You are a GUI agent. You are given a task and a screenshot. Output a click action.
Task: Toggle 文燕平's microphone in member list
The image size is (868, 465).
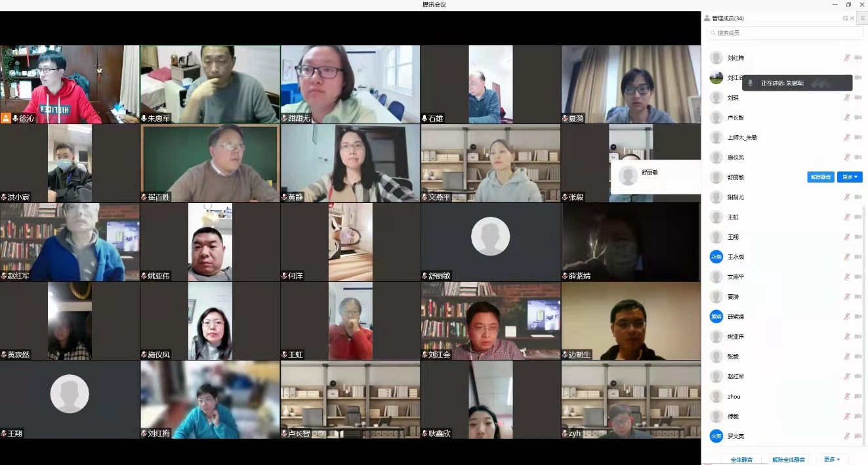tap(846, 277)
